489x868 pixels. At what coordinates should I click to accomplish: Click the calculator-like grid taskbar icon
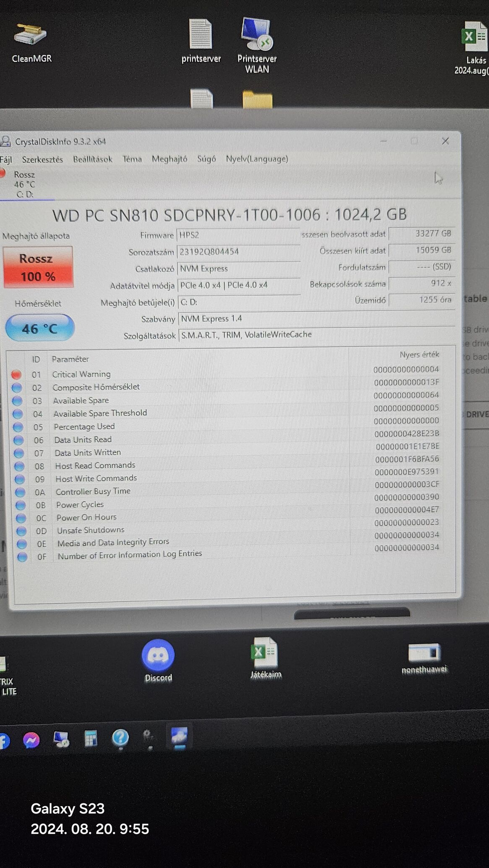91,739
